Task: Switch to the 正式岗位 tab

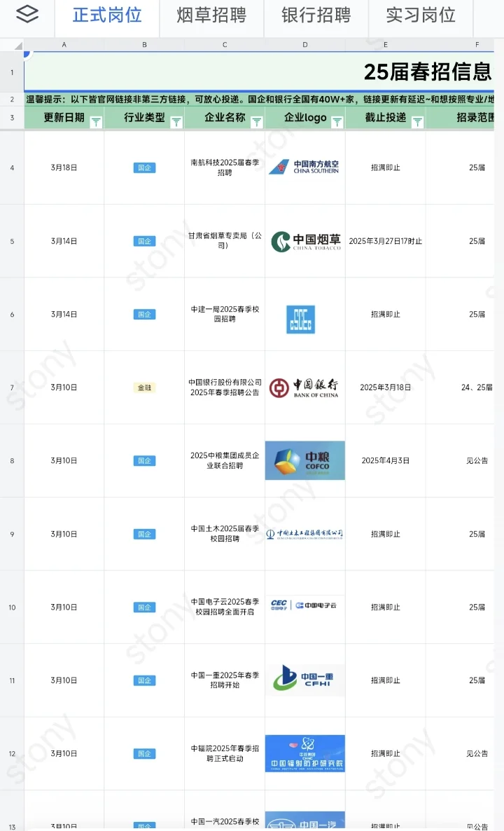Action: pyautogui.click(x=107, y=15)
